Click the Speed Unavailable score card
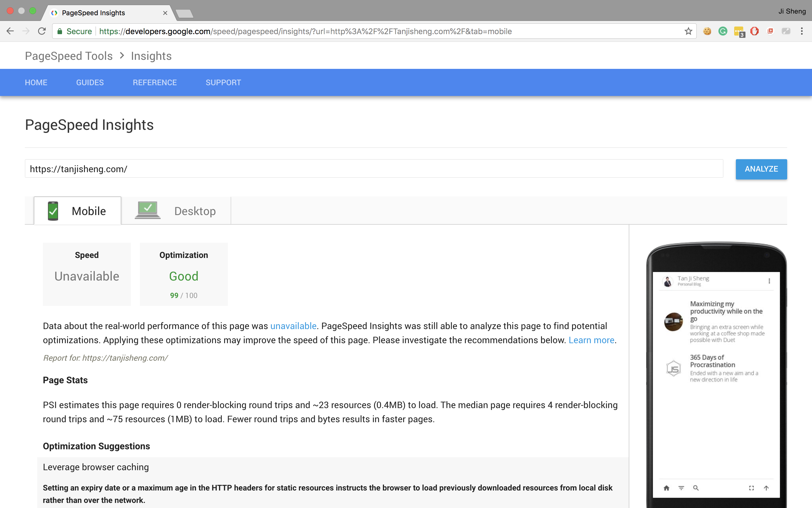The image size is (812, 508). pos(87,274)
